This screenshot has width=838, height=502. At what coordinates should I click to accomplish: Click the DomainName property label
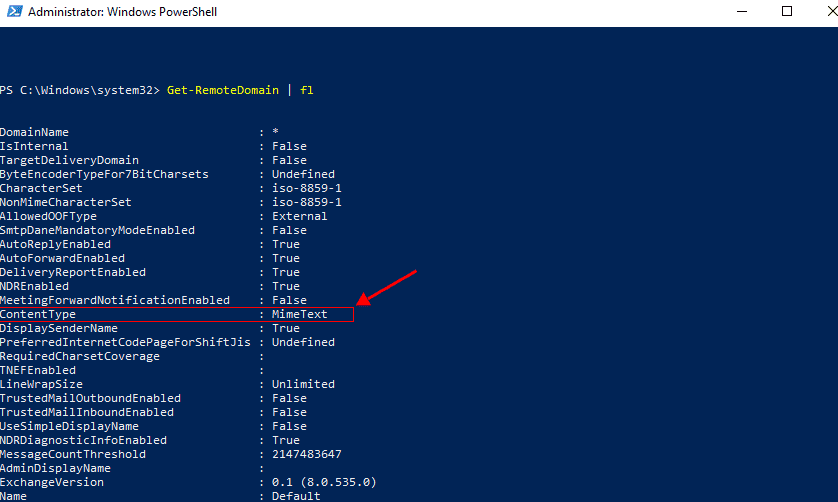[34, 132]
